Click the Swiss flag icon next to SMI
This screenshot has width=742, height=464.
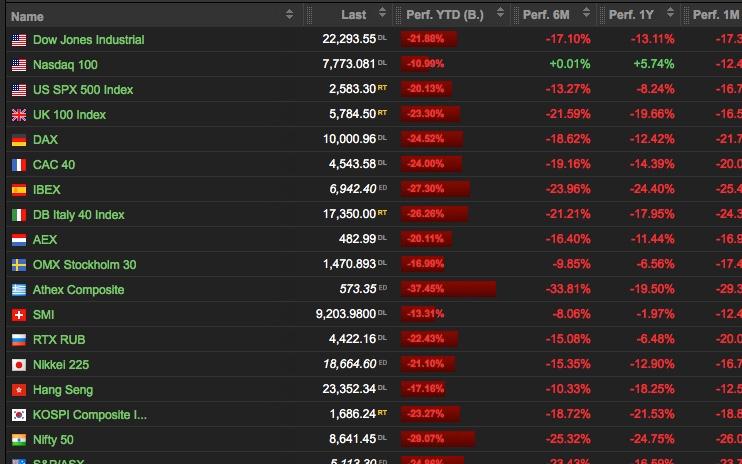(x=18, y=315)
